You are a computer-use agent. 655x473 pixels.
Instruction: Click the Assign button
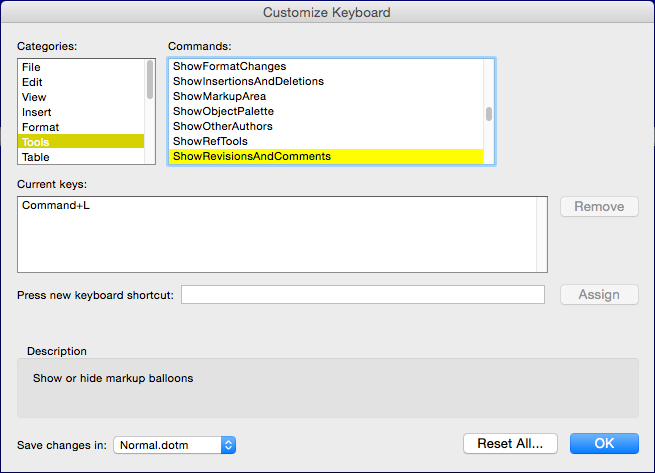[x=599, y=295]
